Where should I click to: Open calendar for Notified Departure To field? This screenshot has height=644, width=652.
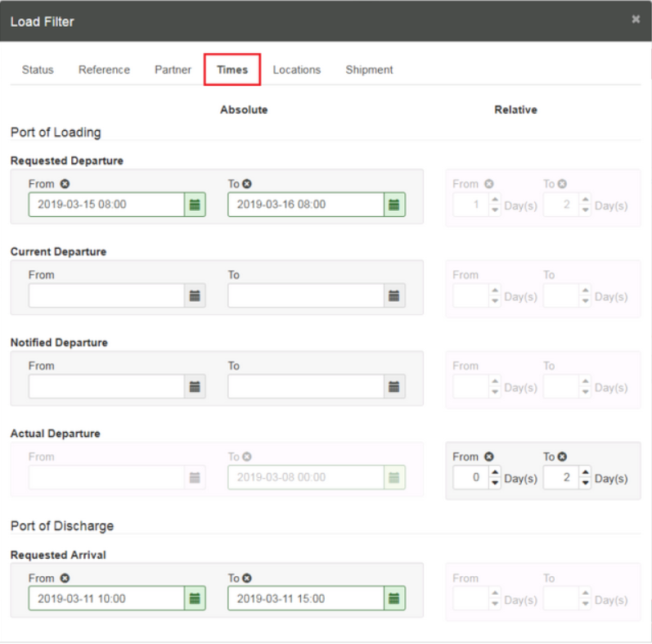[x=393, y=387]
